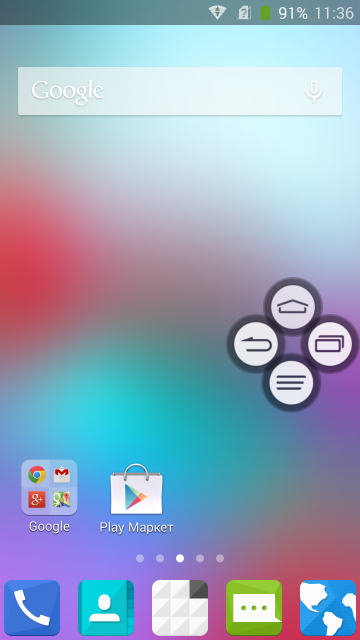Tap the Wi-Fi status icon
The image size is (360, 640).
(218, 13)
